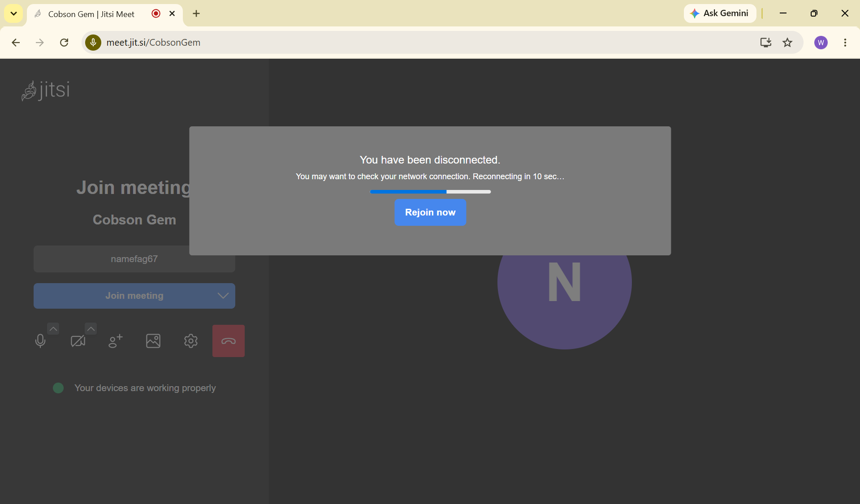Viewport: 860px width, 504px height.
Task: Click the 'You have been disconnected.' heading
Action: pos(430,160)
